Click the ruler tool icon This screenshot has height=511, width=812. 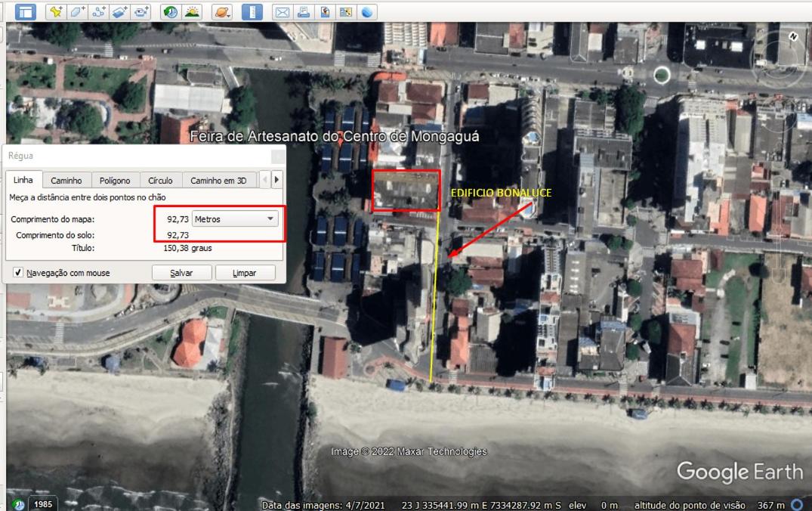point(252,11)
